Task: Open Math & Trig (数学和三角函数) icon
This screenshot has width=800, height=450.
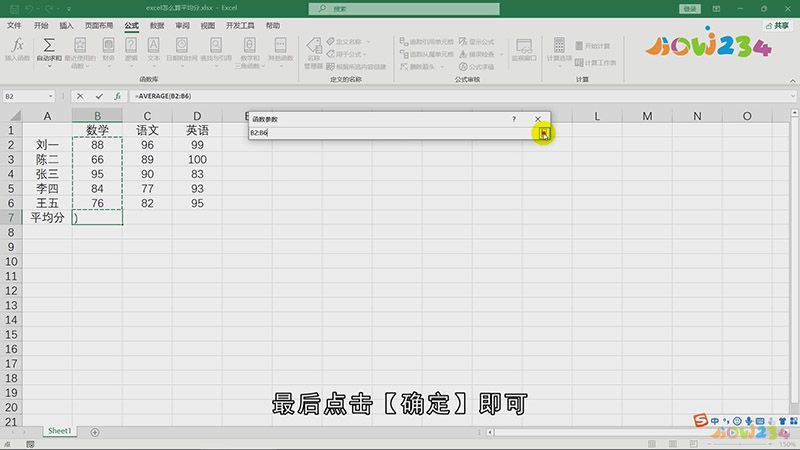Action: [x=249, y=45]
